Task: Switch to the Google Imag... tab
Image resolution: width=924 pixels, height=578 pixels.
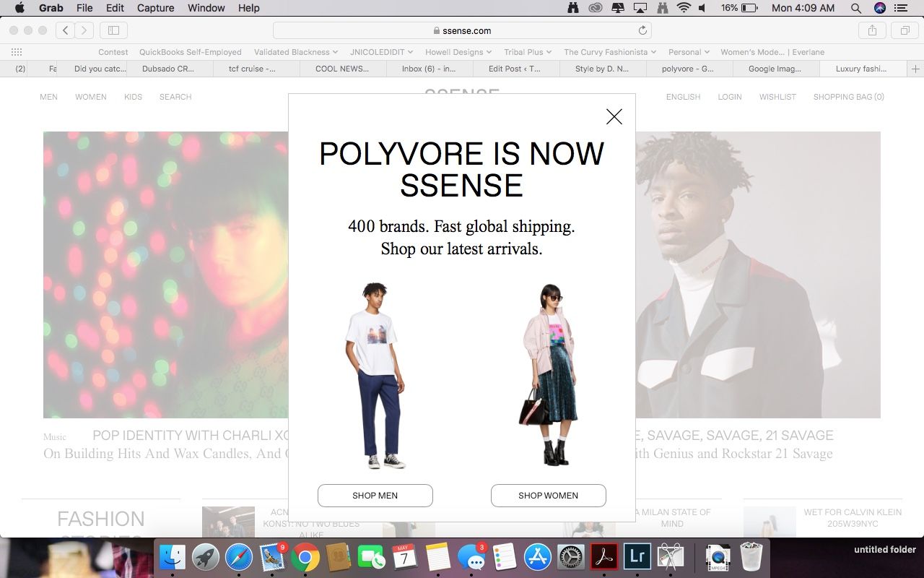Action: [776, 69]
